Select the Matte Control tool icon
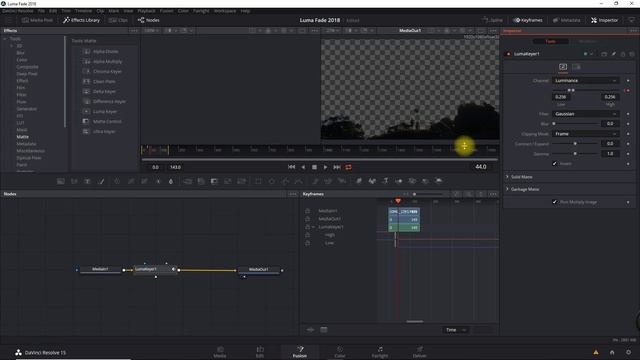The height and width of the screenshot is (360, 640). point(86,121)
